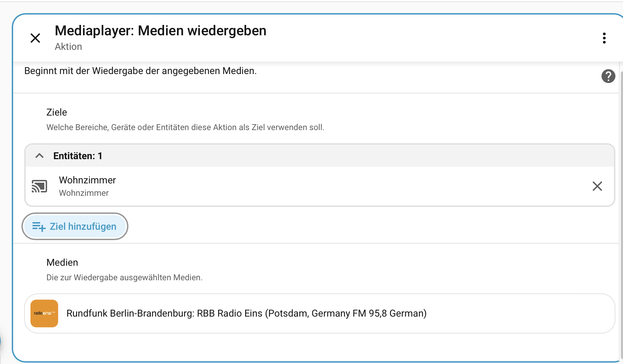Click the 'Beginnt mit der Wiedergabe' description

click(x=140, y=71)
